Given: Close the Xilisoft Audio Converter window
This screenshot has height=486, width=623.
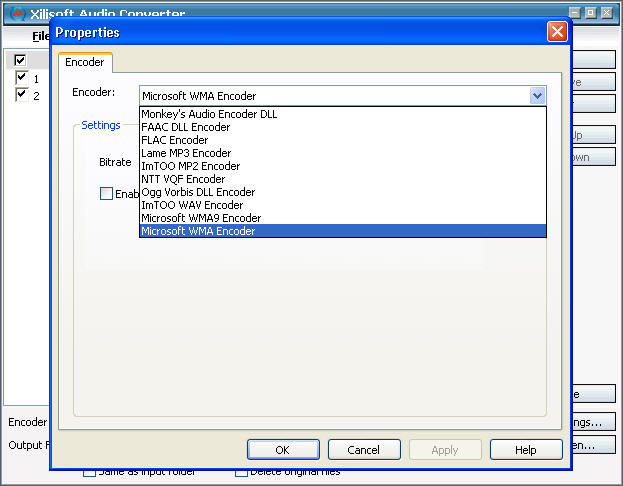Looking at the screenshot, I should (x=606, y=13).
